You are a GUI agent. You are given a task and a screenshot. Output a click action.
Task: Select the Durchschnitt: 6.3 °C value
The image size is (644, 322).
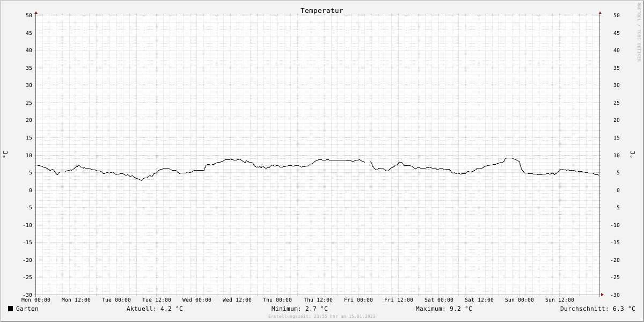(x=598, y=309)
